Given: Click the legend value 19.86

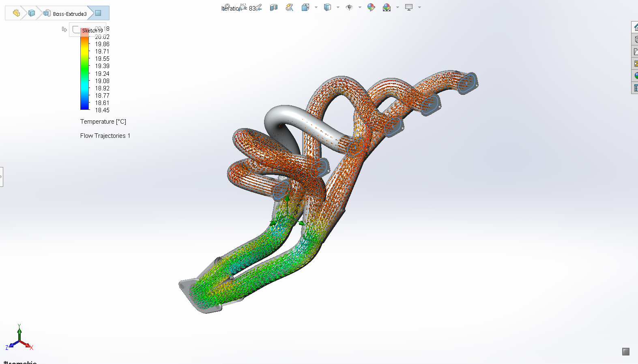Looking at the screenshot, I should [x=102, y=44].
